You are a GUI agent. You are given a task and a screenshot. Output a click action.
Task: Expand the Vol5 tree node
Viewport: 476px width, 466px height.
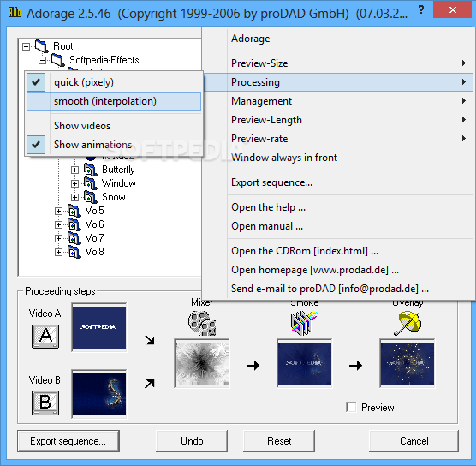click(58, 211)
